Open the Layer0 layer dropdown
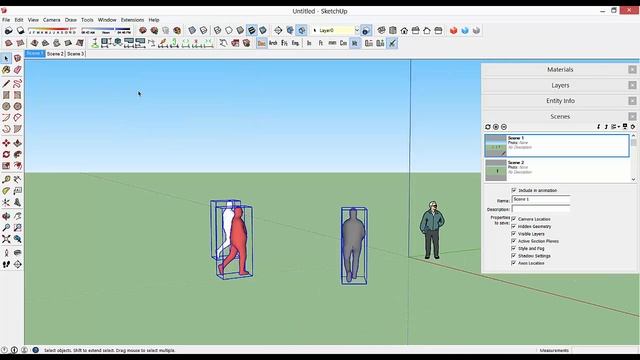Viewport: 640px width, 360px height. point(356,31)
